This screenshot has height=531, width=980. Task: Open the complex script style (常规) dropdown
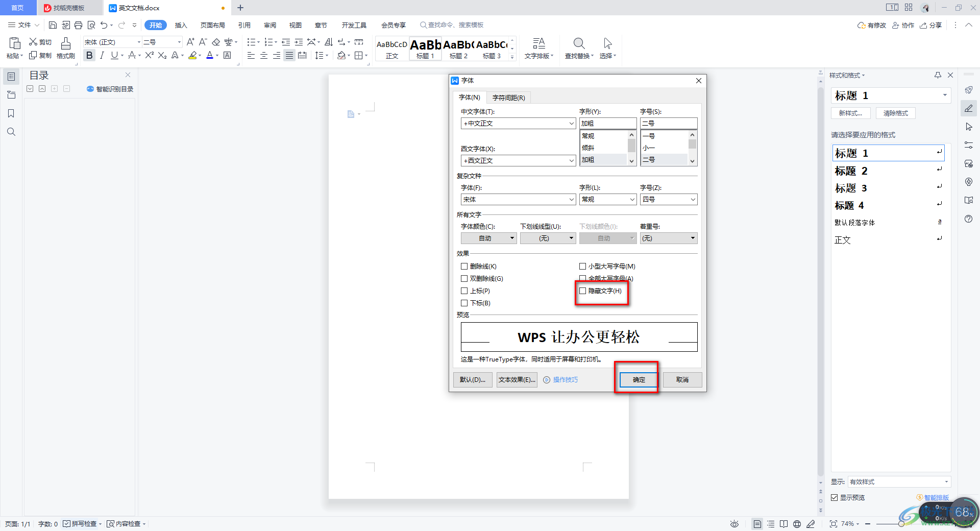(x=608, y=200)
